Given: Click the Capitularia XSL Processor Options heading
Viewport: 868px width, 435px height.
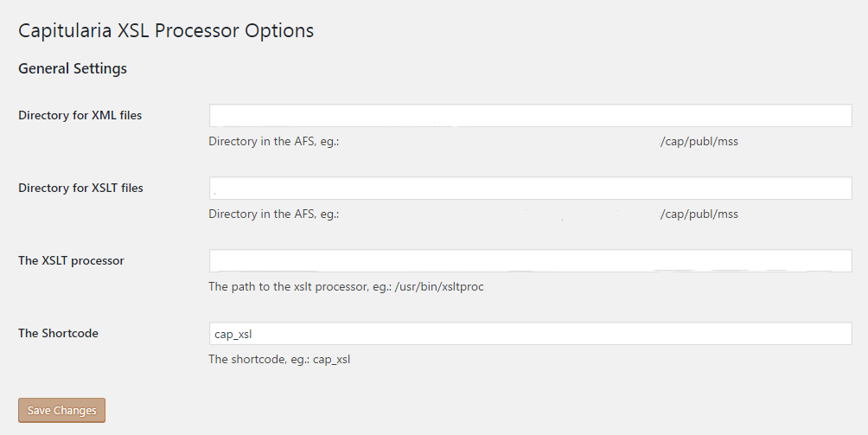Looking at the screenshot, I should pyautogui.click(x=166, y=30).
